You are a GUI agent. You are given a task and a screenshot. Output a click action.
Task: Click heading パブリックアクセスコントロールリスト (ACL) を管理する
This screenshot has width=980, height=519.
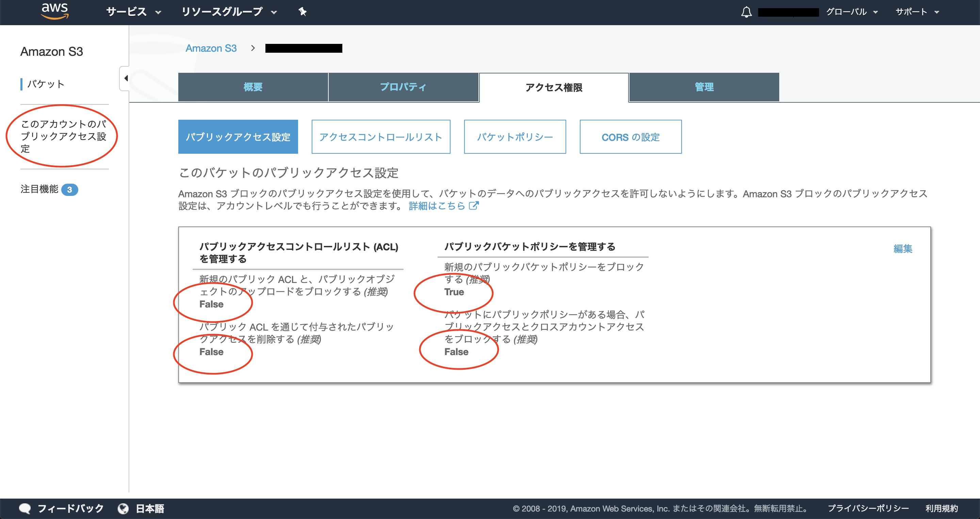click(x=299, y=253)
